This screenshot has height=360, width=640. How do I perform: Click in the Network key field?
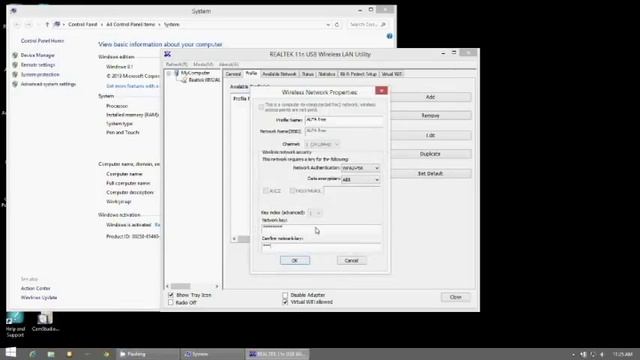tap(322, 229)
